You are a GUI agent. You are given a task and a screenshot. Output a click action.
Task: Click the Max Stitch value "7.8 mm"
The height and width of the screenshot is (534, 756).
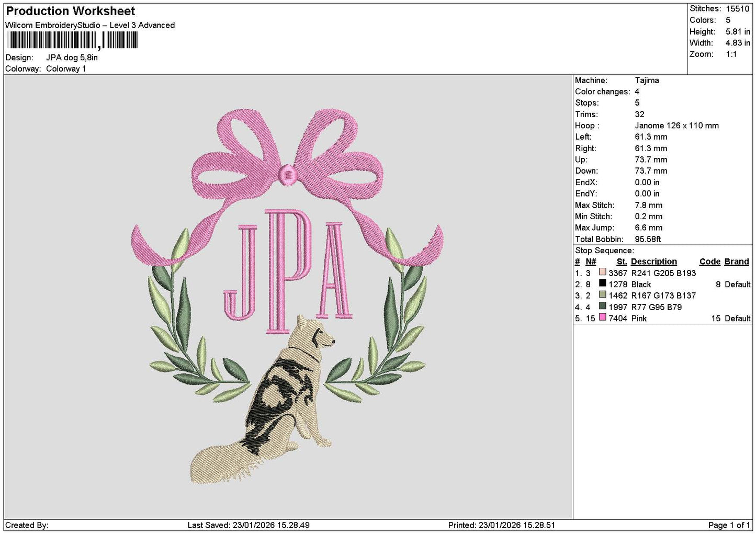point(648,205)
